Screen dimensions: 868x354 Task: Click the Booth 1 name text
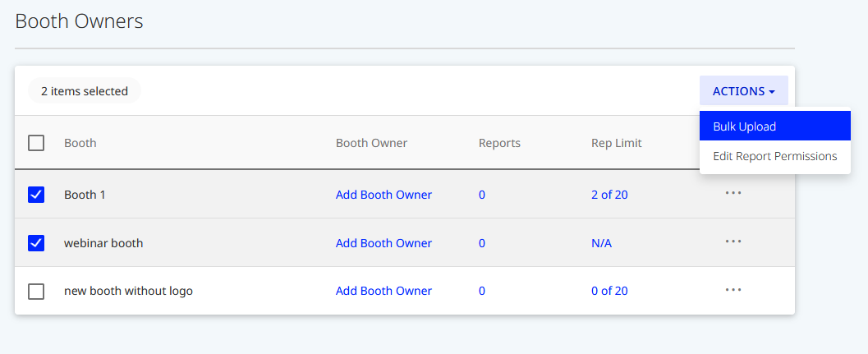85,195
